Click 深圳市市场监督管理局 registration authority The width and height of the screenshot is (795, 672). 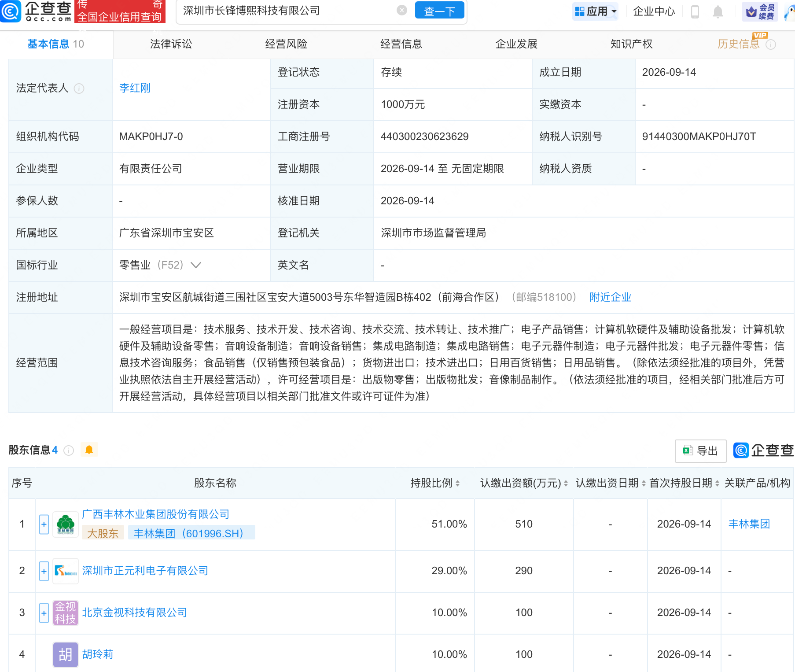(x=433, y=233)
